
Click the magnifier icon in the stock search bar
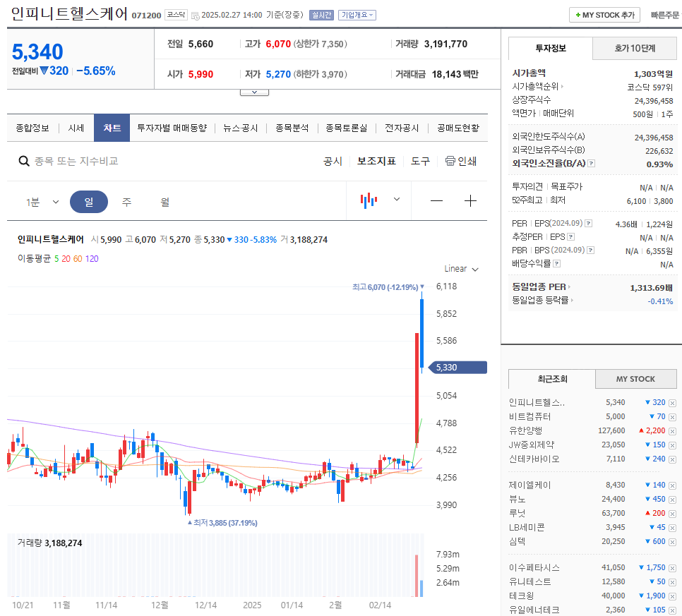click(x=24, y=161)
